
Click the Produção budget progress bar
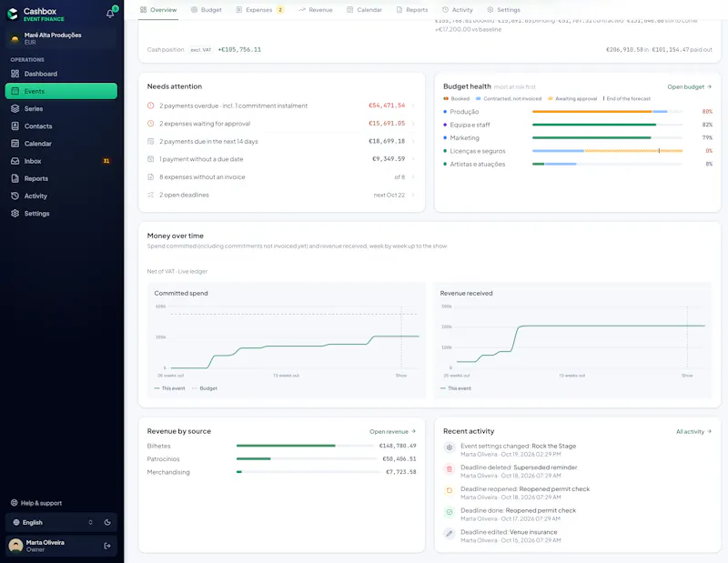point(607,112)
